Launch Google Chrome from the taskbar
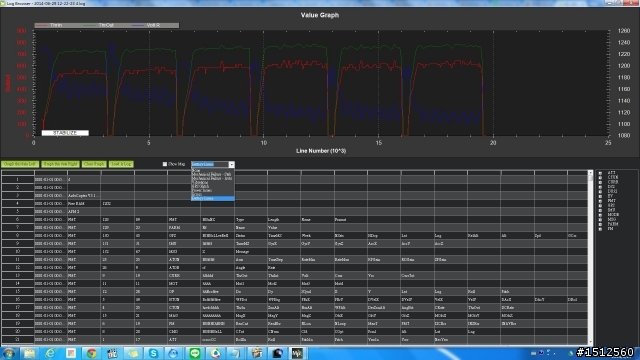 [x=91, y=353]
